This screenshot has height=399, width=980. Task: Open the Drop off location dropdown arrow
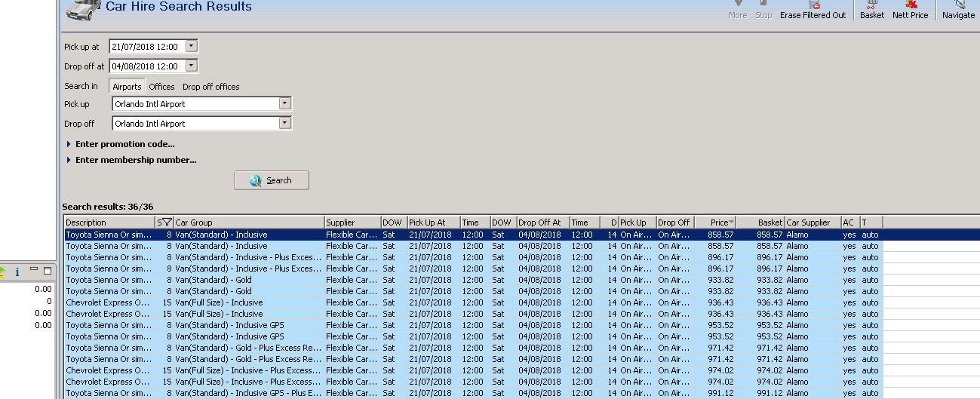coord(284,123)
